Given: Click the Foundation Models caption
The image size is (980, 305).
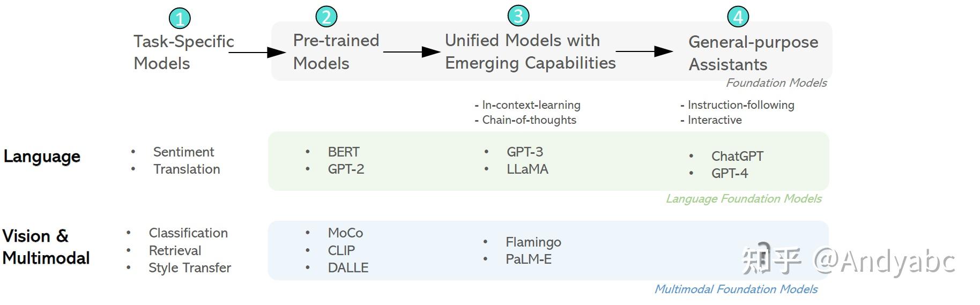Looking at the screenshot, I should (776, 83).
